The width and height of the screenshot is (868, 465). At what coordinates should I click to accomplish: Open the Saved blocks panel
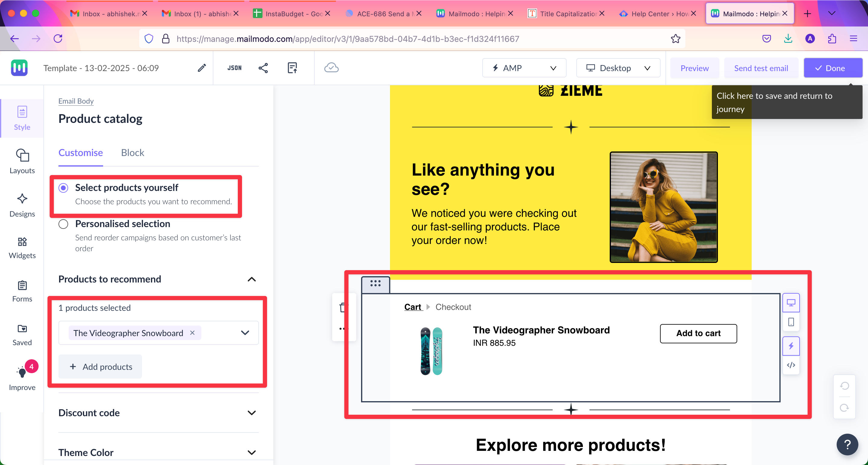[22, 335]
